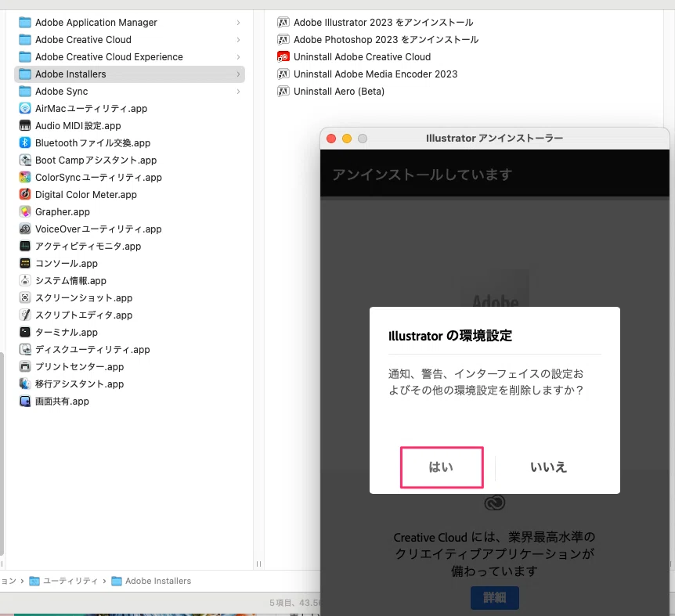Click the Creative Cloud logo in uninstaller
The width and height of the screenshot is (675, 616).
click(495, 503)
